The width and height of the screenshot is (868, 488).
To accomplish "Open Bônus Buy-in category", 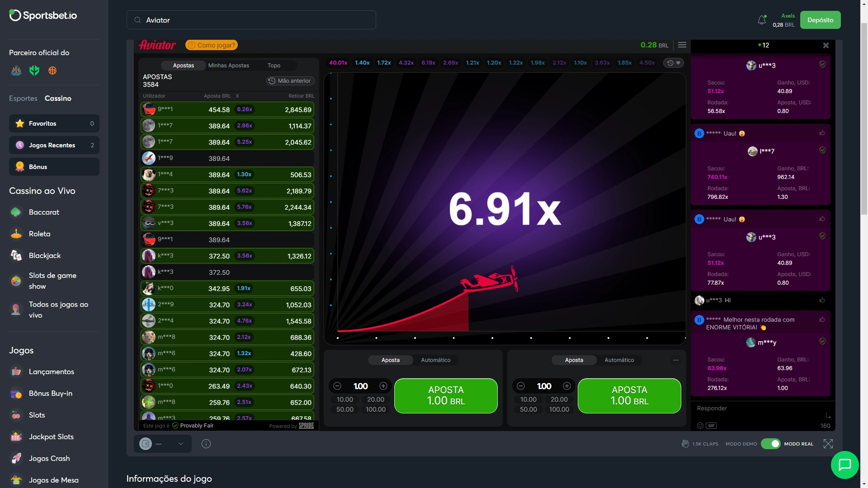I will 50,393.
